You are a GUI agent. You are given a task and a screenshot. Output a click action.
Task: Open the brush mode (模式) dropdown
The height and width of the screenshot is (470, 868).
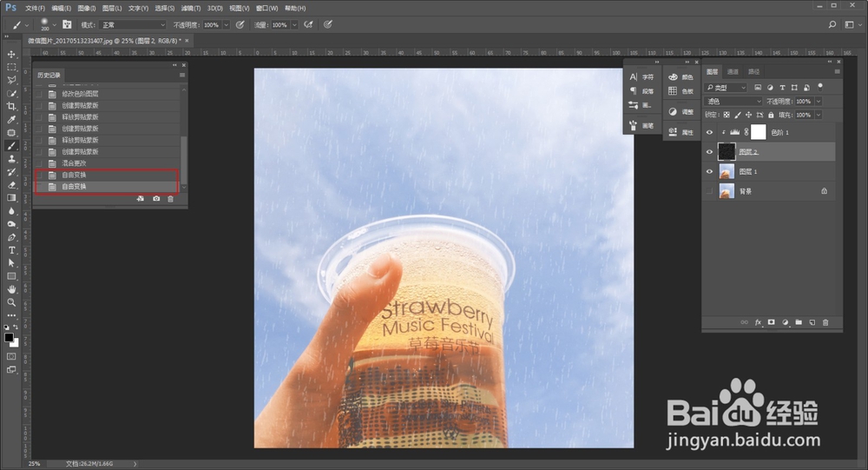[x=133, y=25]
